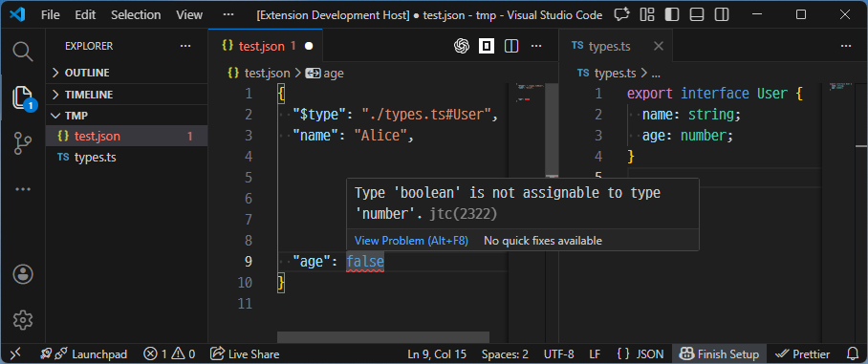
Task: Go to line via Ln 9, Col 15
Action: (437, 354)
